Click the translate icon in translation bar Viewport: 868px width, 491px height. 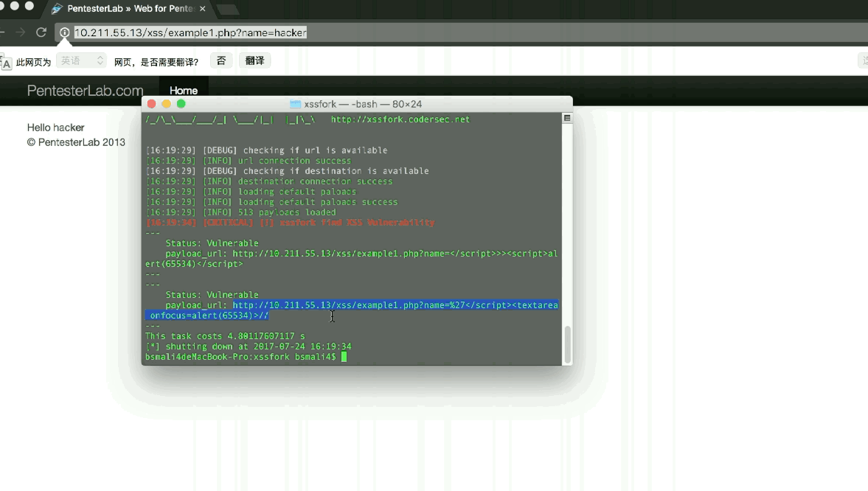pos(6,62)
